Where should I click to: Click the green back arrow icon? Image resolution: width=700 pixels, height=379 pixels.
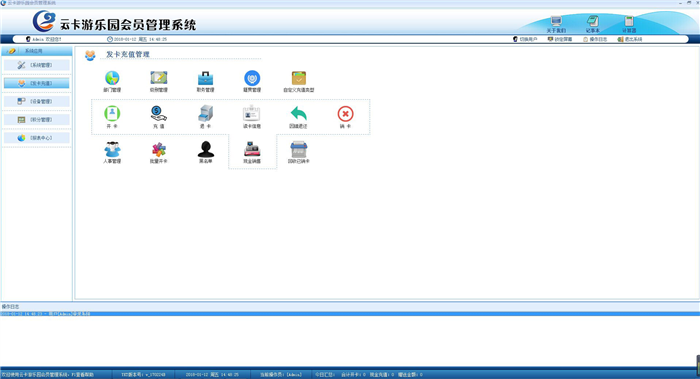click(299, 113)
